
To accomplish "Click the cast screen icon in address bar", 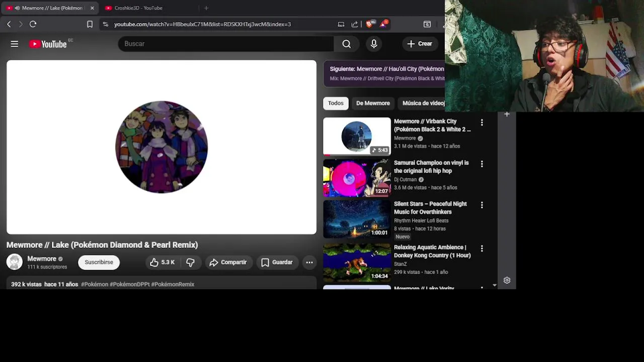I will coord(341,24).
